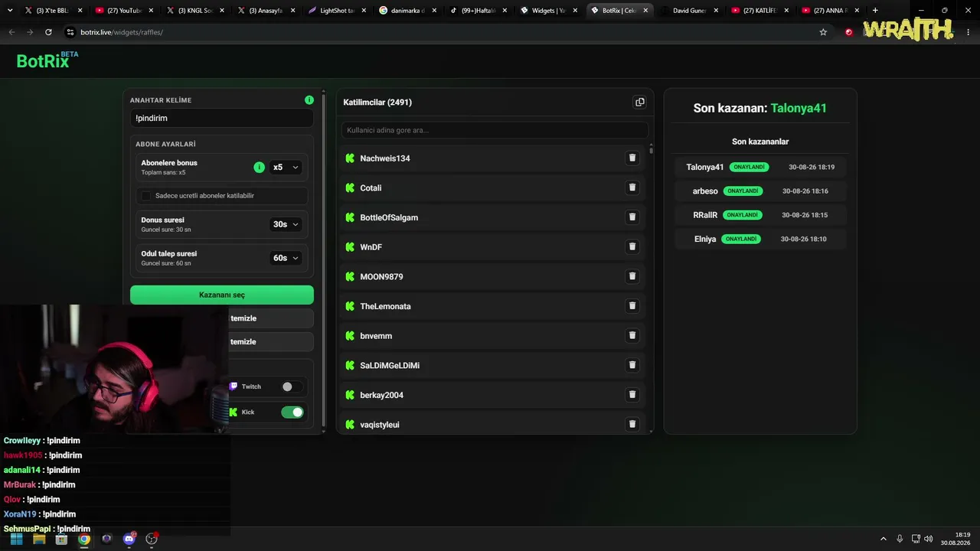The width and height of the screenshot is (980, 551).
Task: Remove SaLDiMGeLDiMi via trash icon
Action: click(x=632, y=365)
